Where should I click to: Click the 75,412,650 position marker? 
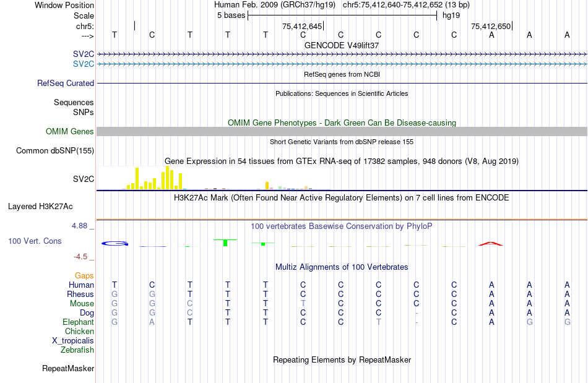click(x=491, y=26)
